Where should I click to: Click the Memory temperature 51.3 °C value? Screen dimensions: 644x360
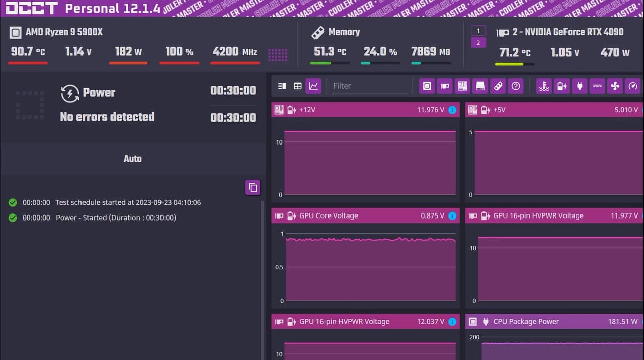point(330,52)
